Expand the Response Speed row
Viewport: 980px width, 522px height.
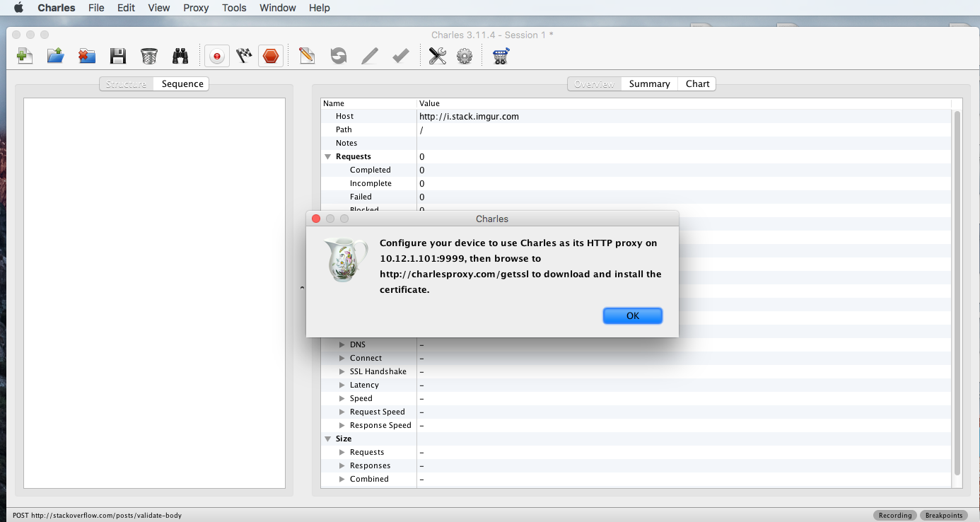[342, 425]
